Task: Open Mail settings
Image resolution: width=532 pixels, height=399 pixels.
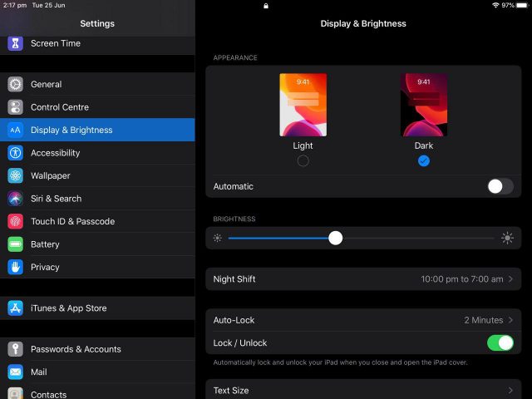Action: point(97,372)
